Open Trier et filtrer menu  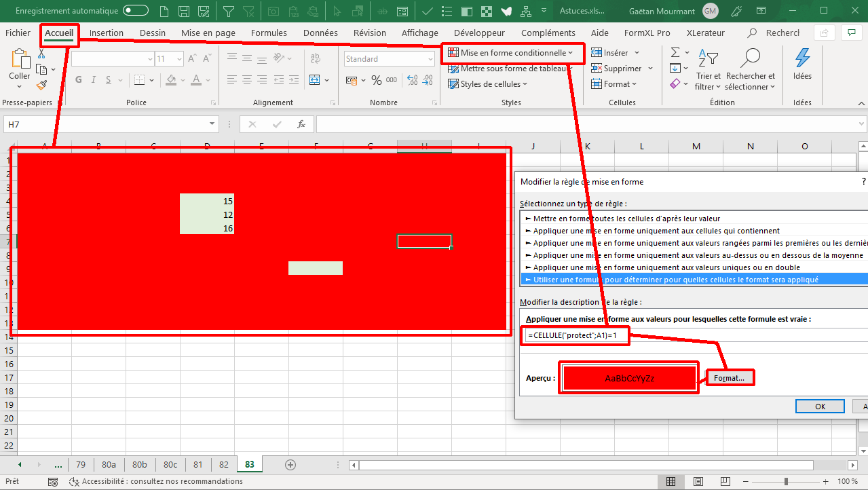[x=709, y=70]
